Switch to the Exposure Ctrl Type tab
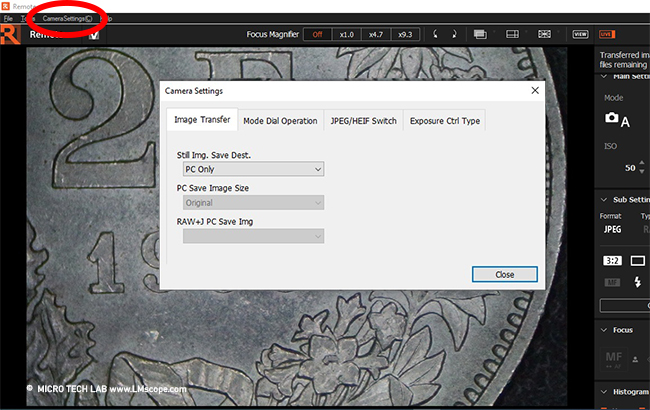This screenshot has height=410, width=650. [x=445, y=121]
